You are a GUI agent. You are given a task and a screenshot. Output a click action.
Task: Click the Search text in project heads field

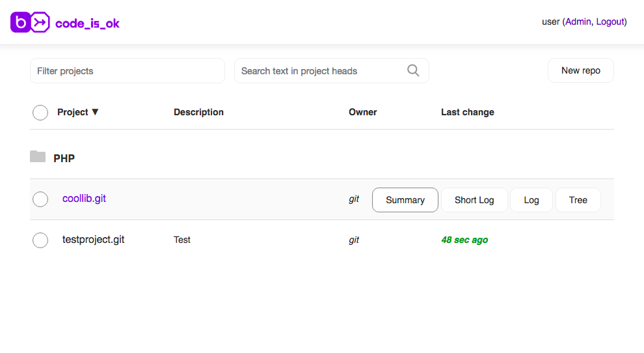pos(319,71)
